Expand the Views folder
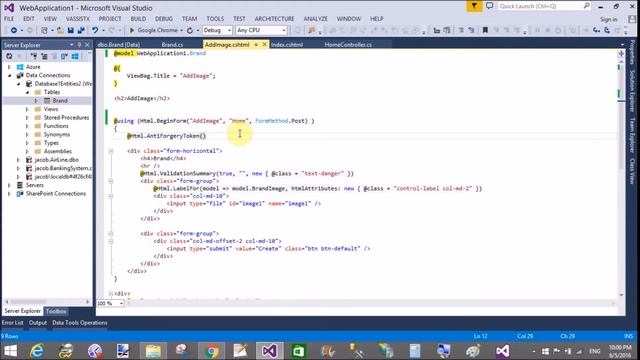The width and height of the screenshot is (640, 360). click(27, 109)
